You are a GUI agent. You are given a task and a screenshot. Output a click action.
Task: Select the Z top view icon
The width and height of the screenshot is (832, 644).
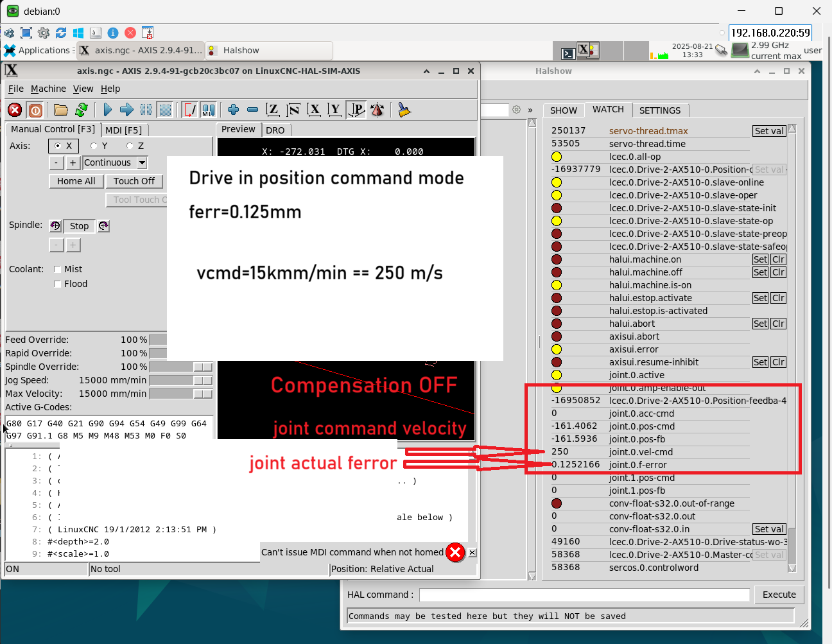pos(273,110)
